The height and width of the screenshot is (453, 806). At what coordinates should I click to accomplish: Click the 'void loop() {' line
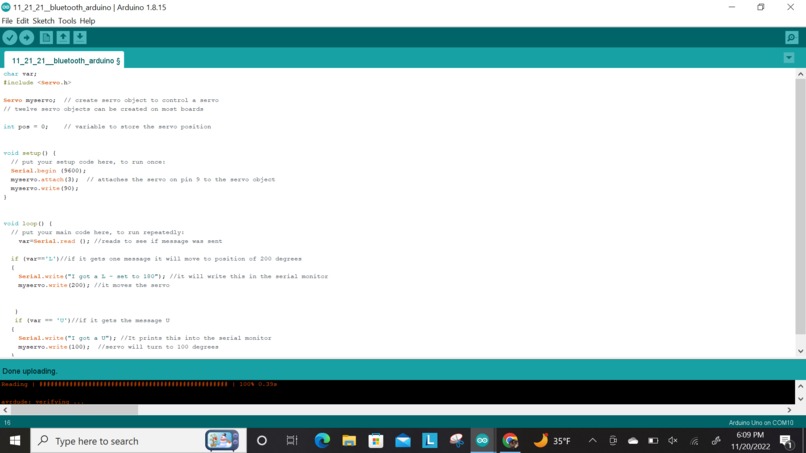(28, 224)
